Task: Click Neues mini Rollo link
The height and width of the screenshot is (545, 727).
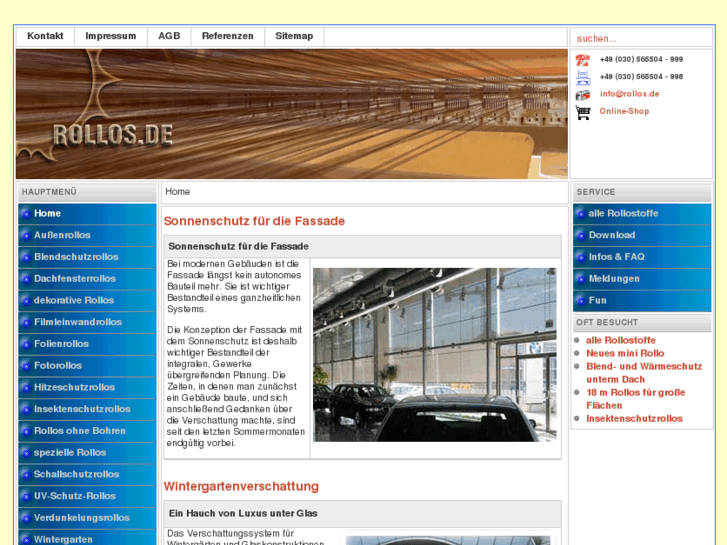Action: pyautogui.click(x=625, y=353)
